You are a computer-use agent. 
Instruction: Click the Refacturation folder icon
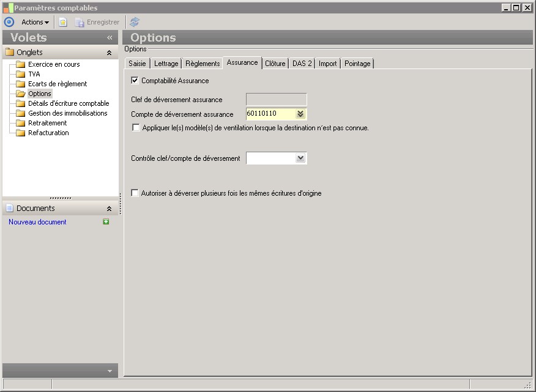coord(21,133)
